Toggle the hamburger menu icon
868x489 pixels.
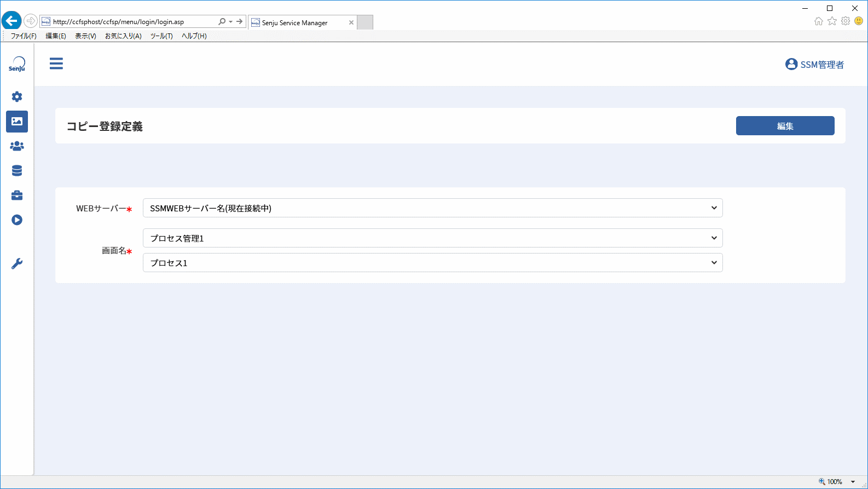56,64
